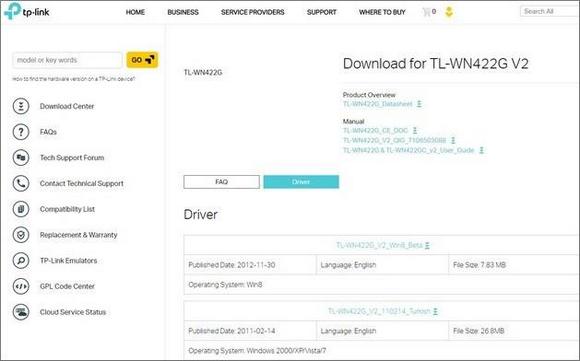This screenshot has height=361, width=580.
Task: Open Replacement & Warranty page
Action: point(78,235)
